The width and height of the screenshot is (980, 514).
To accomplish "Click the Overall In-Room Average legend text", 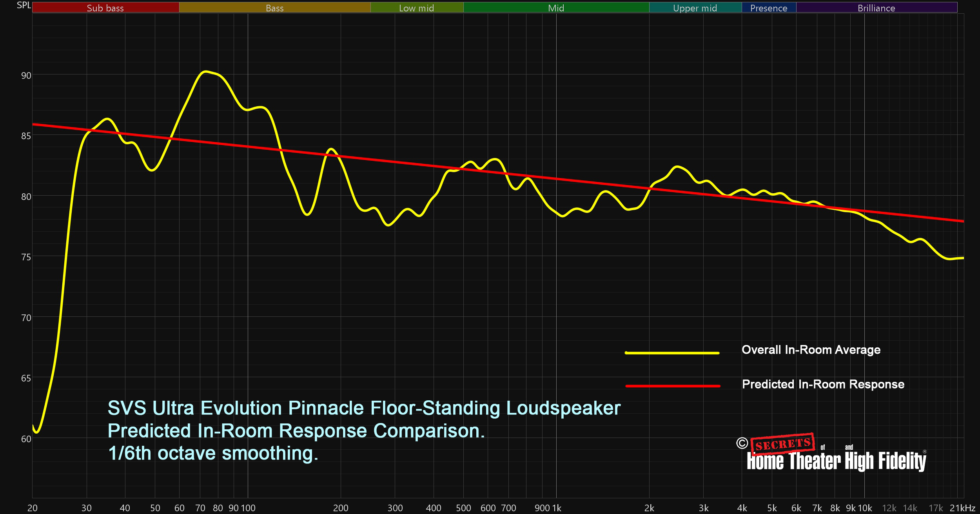I will [x=811, y=349].
